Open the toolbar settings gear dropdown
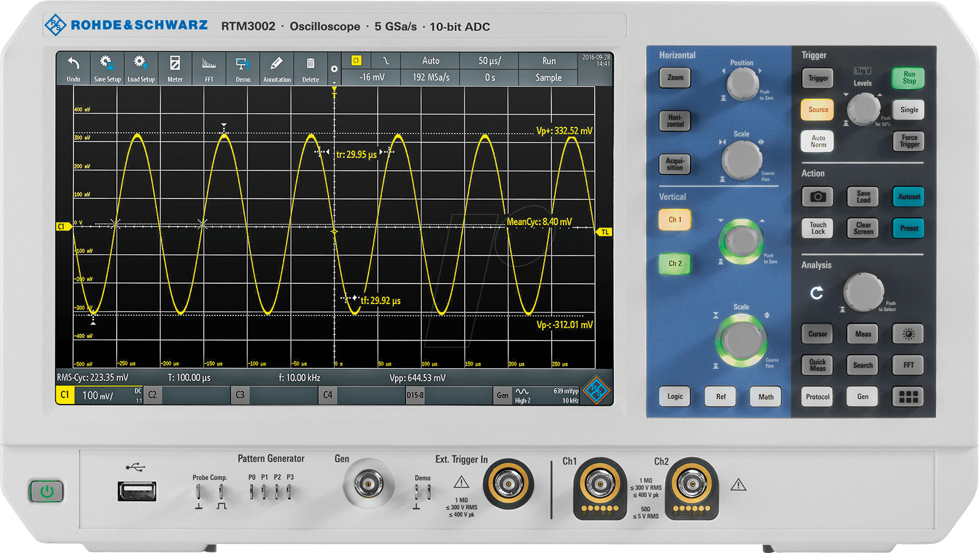Image resolution: width=980 pixels, height=553 pixels. click(x=334, y=71)
